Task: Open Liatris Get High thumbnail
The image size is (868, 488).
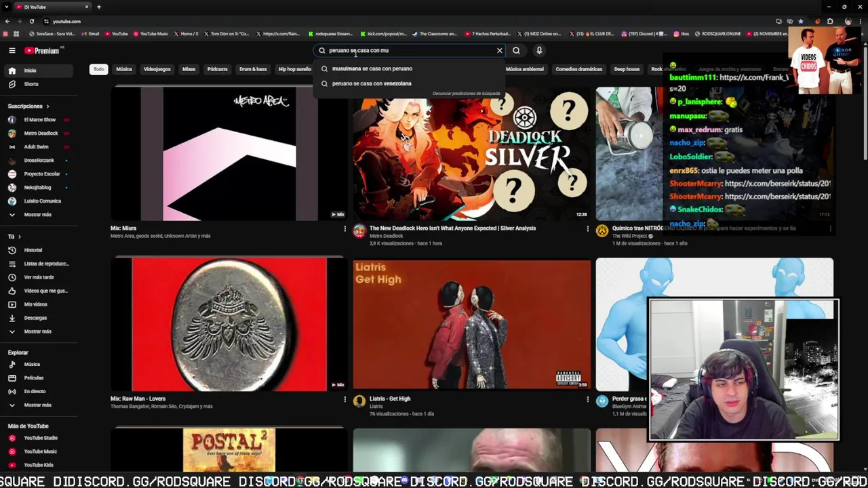Action: coord(471,324)
